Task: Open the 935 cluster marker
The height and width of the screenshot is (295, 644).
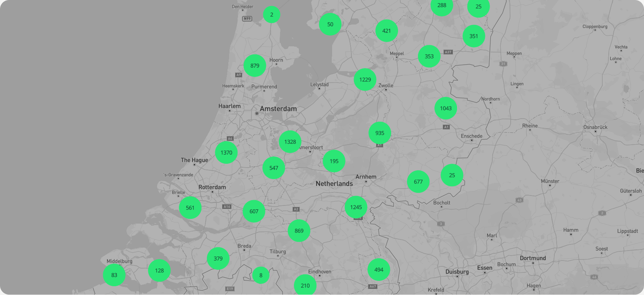Action: pos(380,133)
